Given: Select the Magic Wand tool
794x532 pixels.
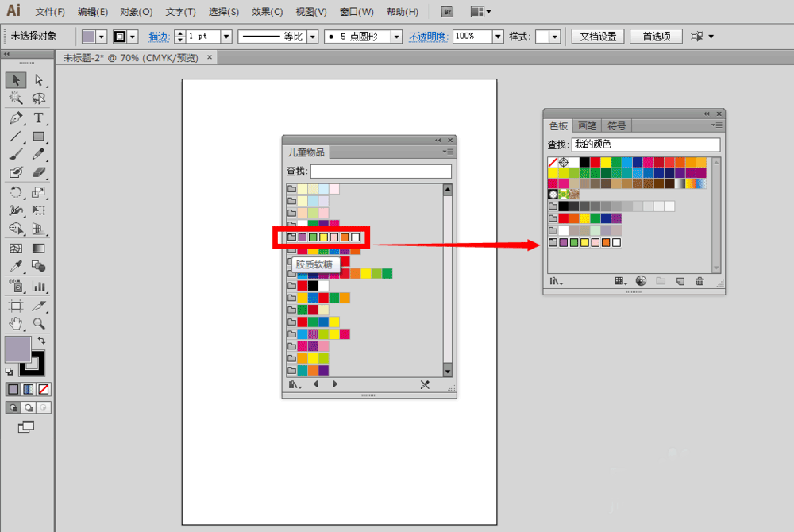Looking at the screenshot, I should [16, 98].
